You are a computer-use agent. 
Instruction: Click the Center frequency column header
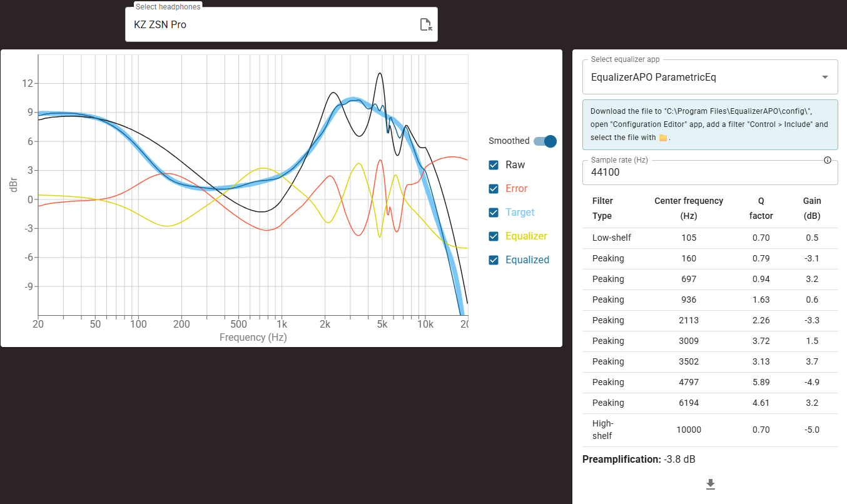[688, 208]
